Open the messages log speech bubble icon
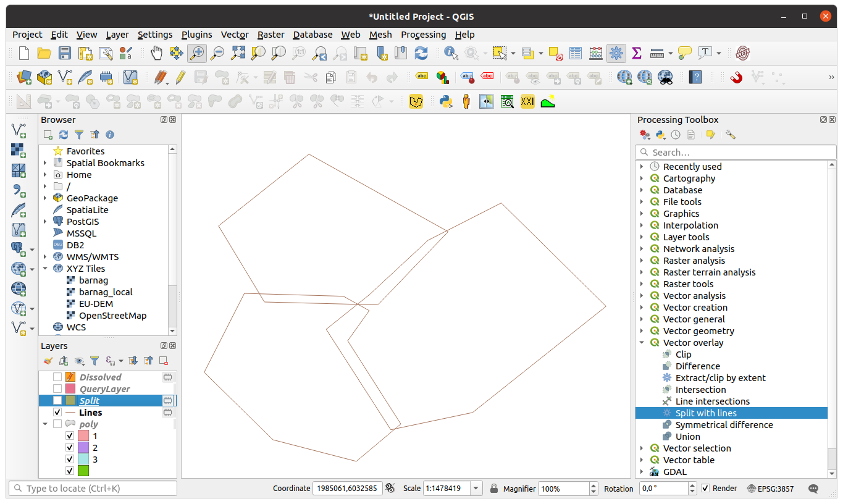 point(813,489)
